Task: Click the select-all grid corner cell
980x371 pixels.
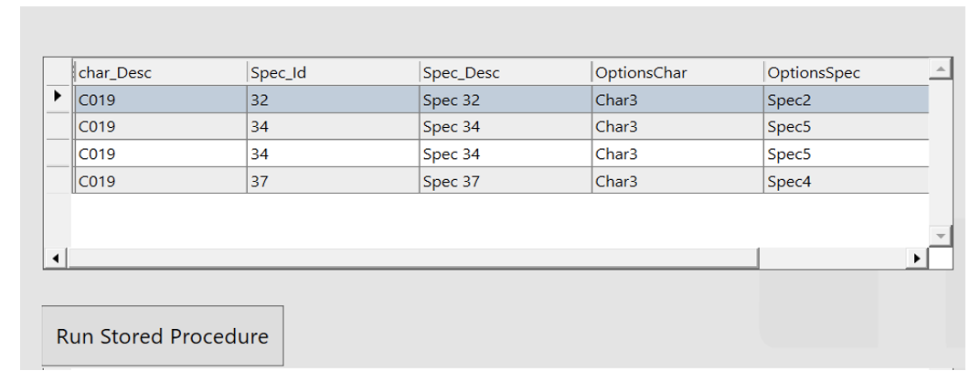Action: [59, 72]
